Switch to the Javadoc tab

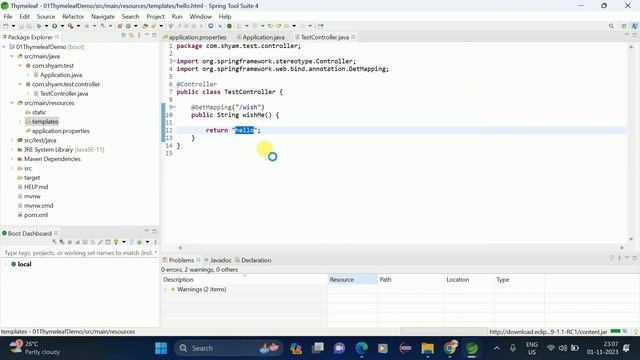coord(218,260)
